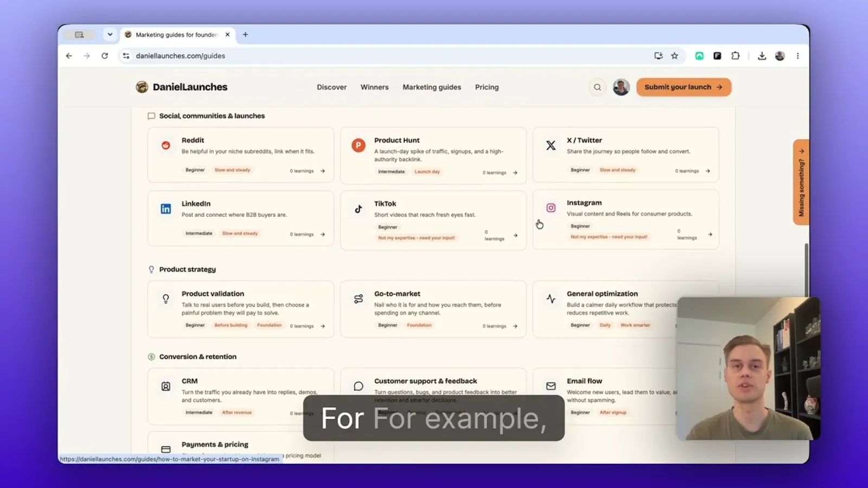Click the search magnifier on DanielLaunches header

[x=597, y=87]
